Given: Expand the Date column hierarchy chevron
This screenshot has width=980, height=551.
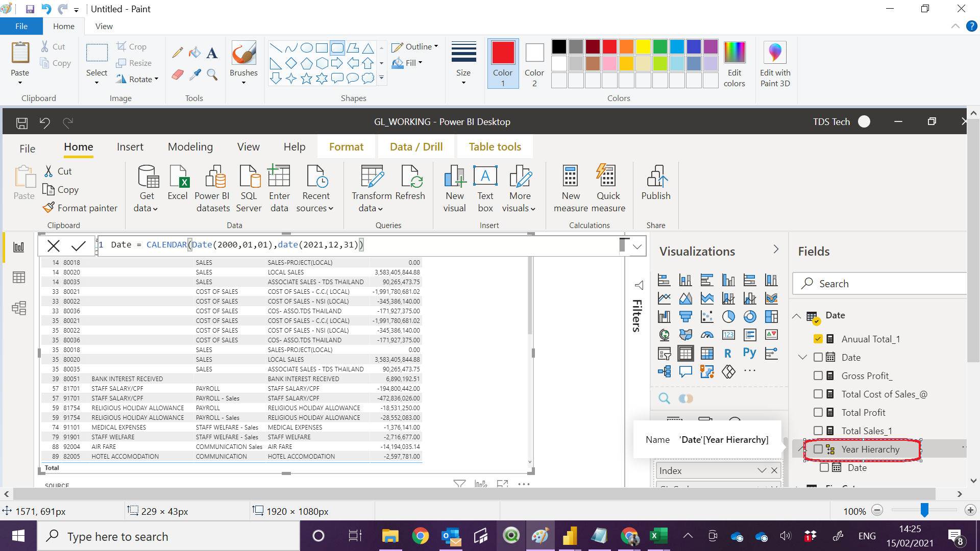Looking at the screenshot, I should click(x=803, y=357).
